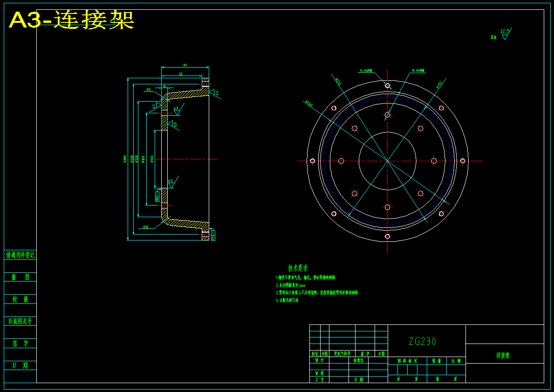Click the '审核' cell in title block
Image resolution: width=554 pixels, height=392 pixels.
coord(319,373)
